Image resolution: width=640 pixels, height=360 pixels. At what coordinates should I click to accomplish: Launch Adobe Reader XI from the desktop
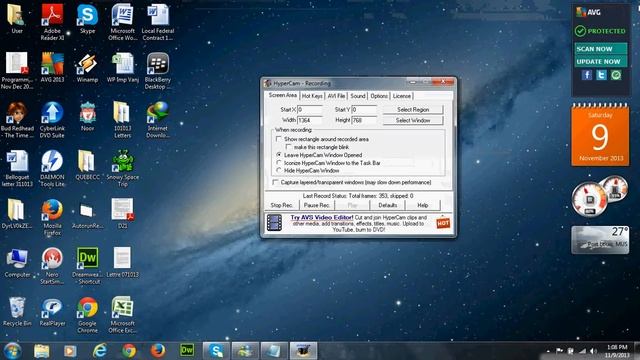point(52,21)
